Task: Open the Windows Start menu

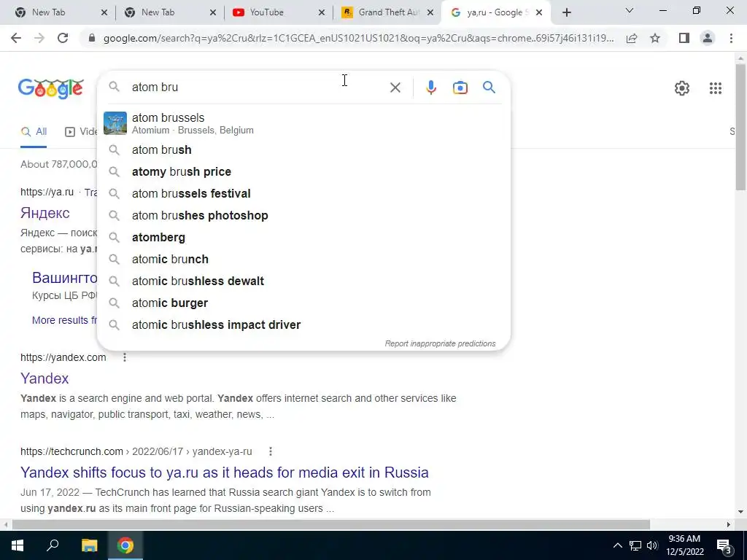Action: pos(18,545)
